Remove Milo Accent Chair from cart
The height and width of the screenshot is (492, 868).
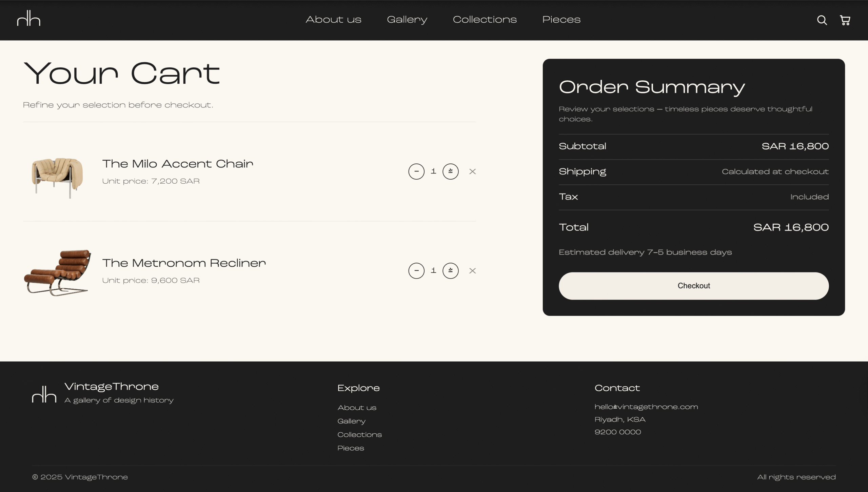tap(472, 171)
